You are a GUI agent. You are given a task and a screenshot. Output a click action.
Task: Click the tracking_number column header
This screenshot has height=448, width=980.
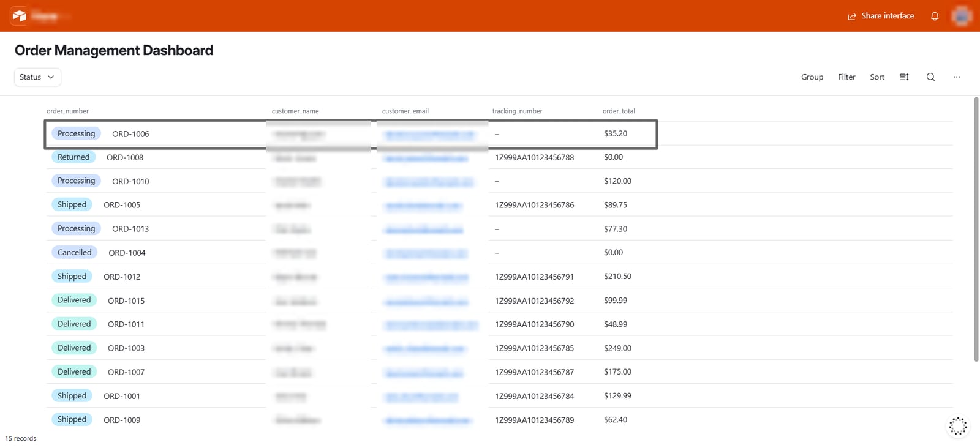517,111
